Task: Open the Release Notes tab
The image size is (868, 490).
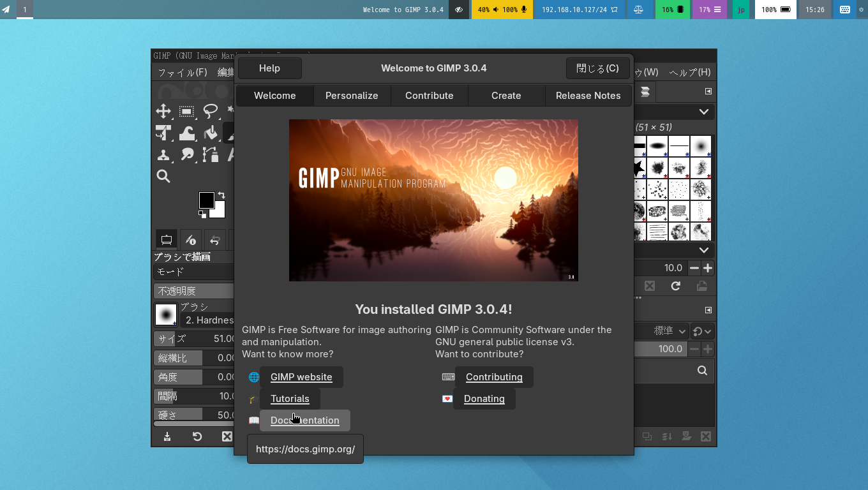Action: pyautogui.click(x=588, y=96)
